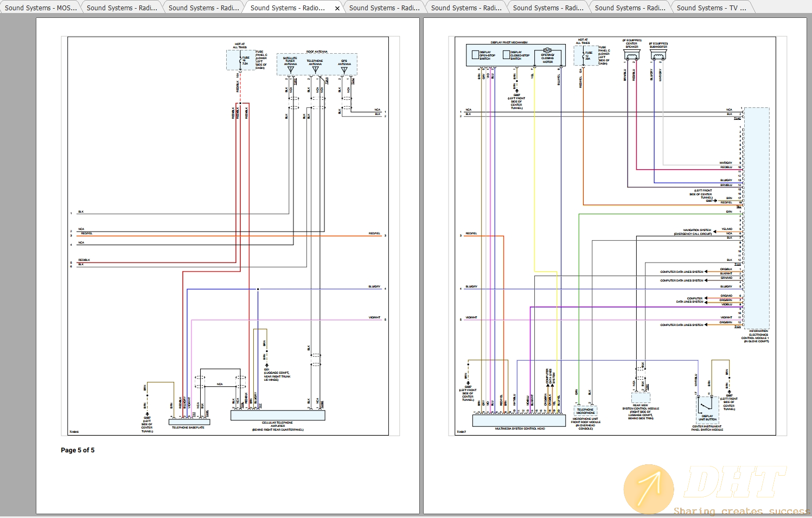This screenshot has width=812, height=518.
Task: Click the 'INFORMATION ELECTRONICS CONTROL MODULE 1' label
Action: click(x=755, y=335)
